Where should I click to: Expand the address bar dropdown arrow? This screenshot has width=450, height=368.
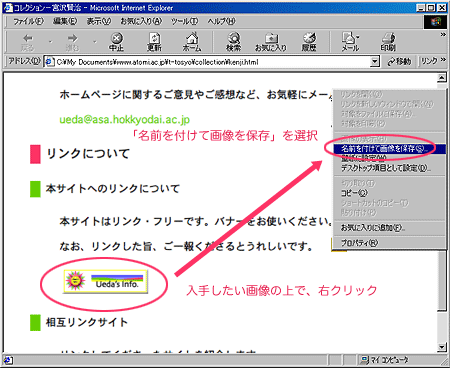375,62
